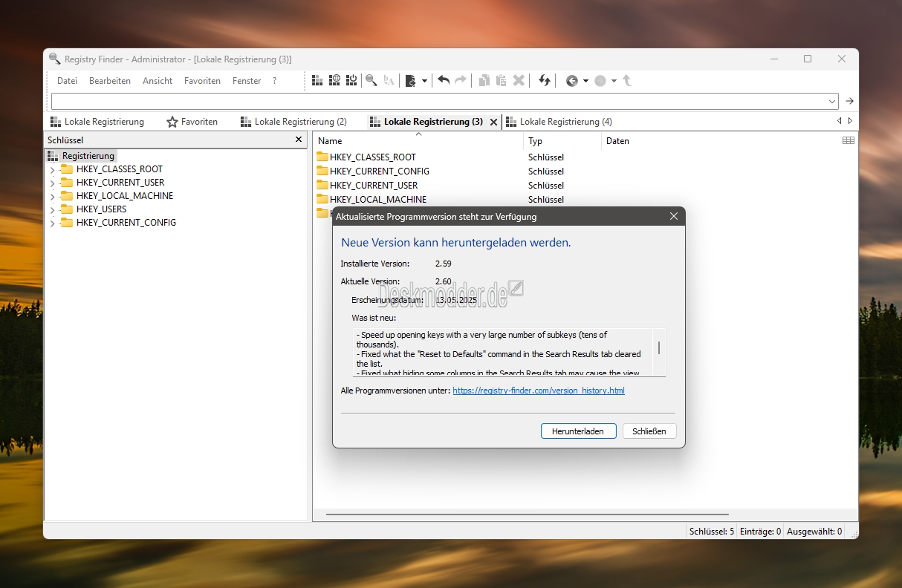Open the Fenster menu
The height and width of the screenshot is (588, 902).
point(247,81)
